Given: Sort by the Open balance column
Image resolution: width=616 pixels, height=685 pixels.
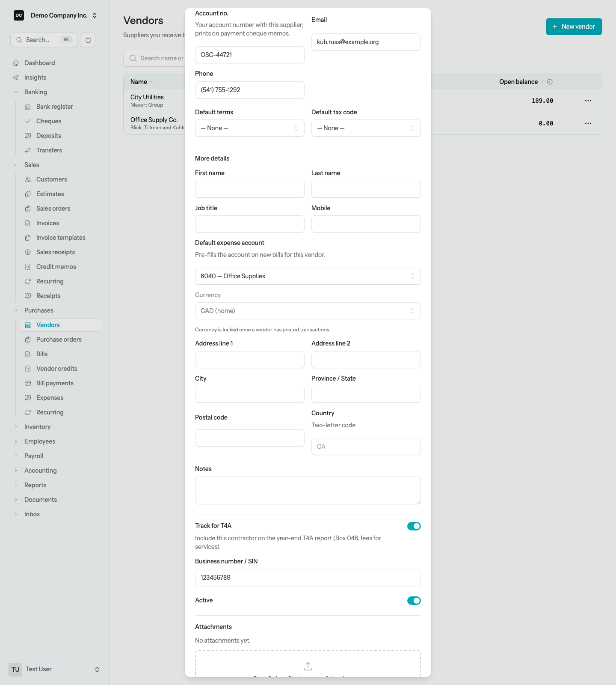Looking at the screenshot, I should (521, 82).
